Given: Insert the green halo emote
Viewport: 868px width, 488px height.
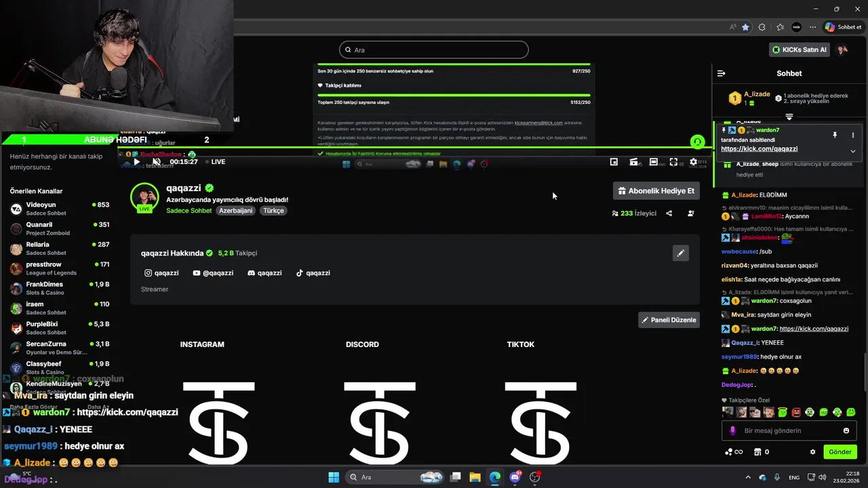Looking at the screenshot, I should click(783, 412).
